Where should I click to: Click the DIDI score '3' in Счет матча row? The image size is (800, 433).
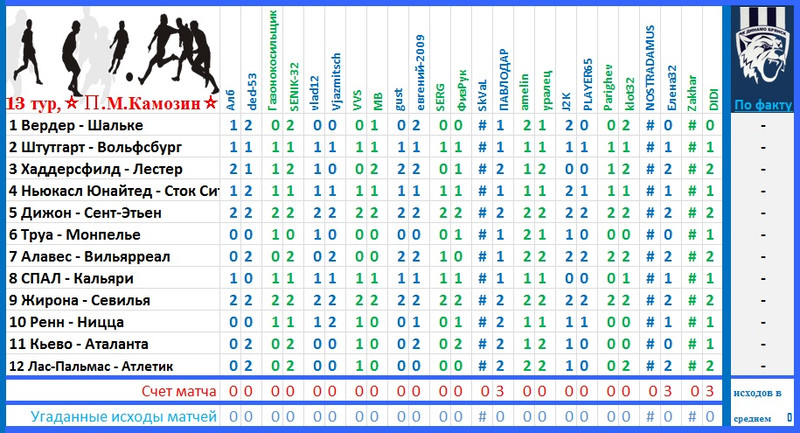710,392
